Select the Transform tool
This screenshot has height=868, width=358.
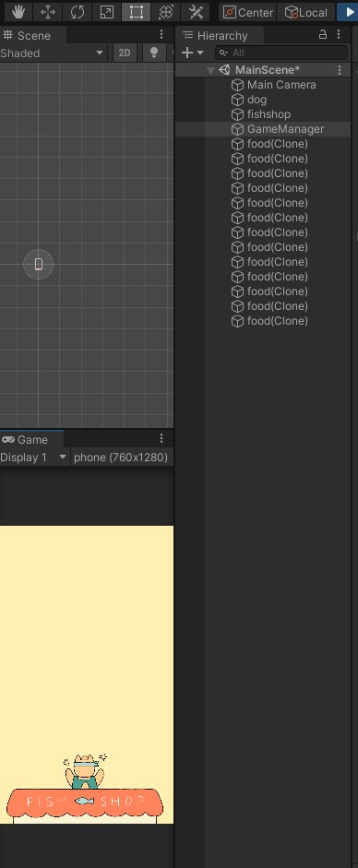(x=165, y=12)
